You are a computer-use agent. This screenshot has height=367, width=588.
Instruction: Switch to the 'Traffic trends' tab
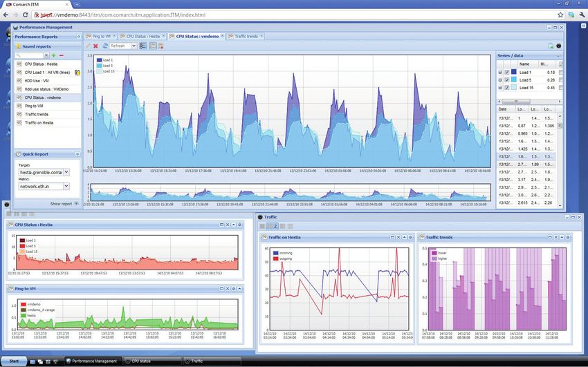coord(246,37)
